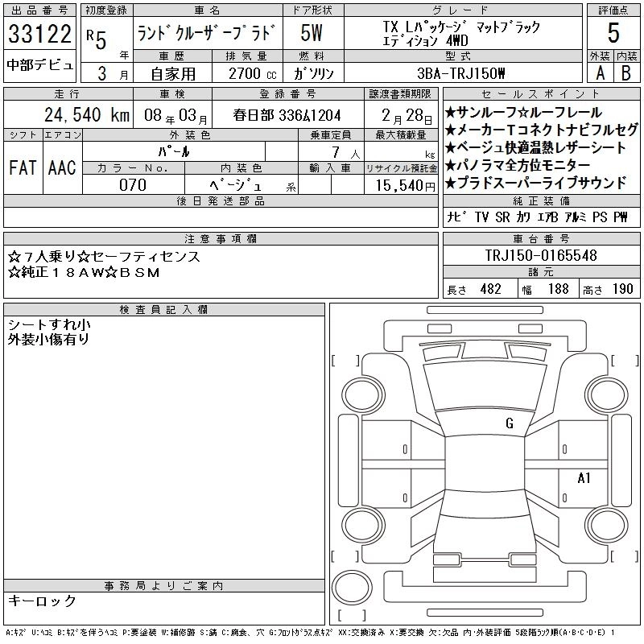The width and height of the screenshot is (644, 644).
Task: Select the AAC air conditioner cell
Action: 61,167
